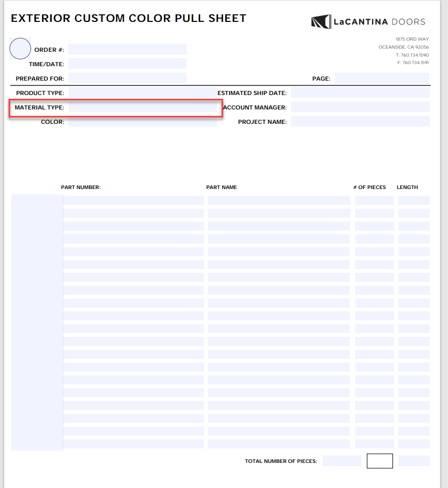Viewport: 448px width, 488px height.
Task: Click the first row LENGTH cell
Action: [414, 200]
